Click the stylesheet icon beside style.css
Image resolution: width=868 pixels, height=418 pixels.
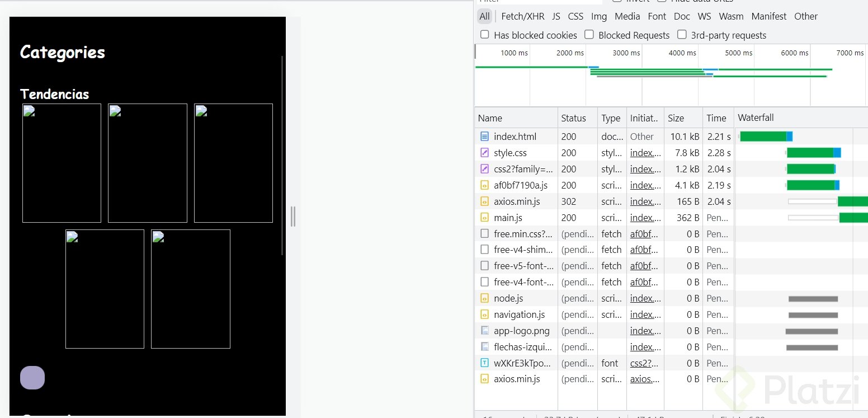coord(484,152)
